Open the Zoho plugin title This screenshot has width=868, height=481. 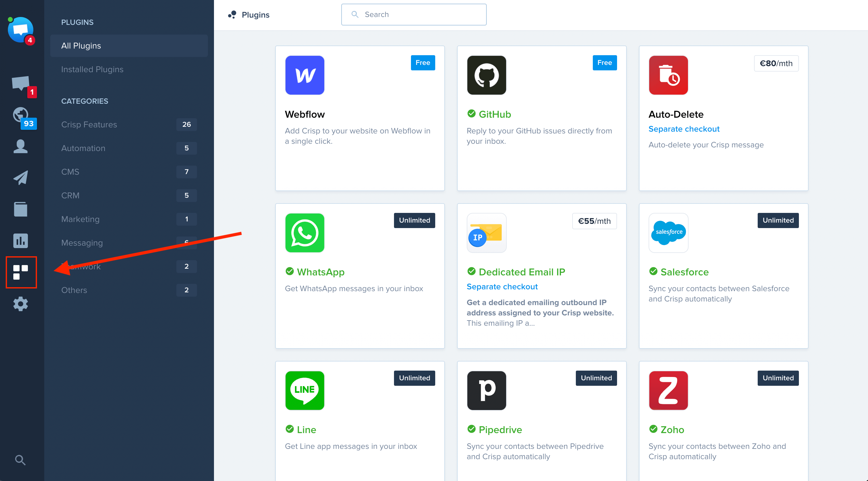(x=672, y=430)
